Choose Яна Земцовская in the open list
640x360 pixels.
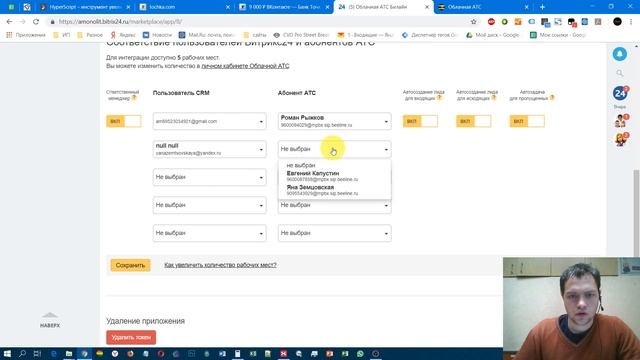[335, 190]
